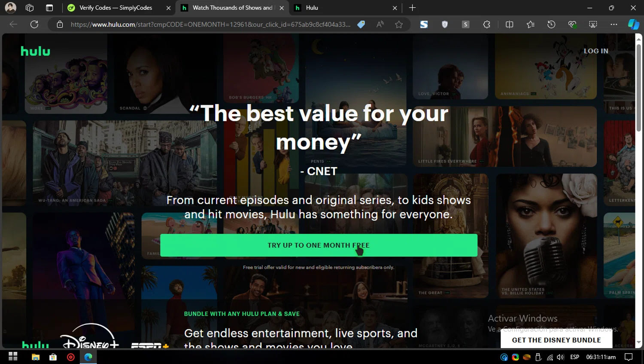644x364 pixels.
Task: Select Watch Thousands of Shows tab
Action: pyautogui.click(x=232, y=8)
